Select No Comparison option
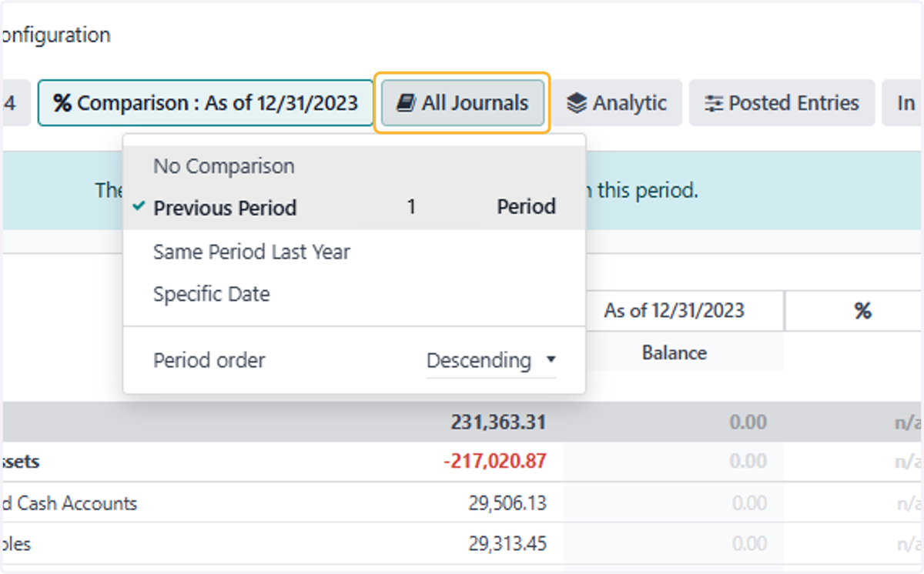Screen dimensions: 924x574 click(354, 166)
